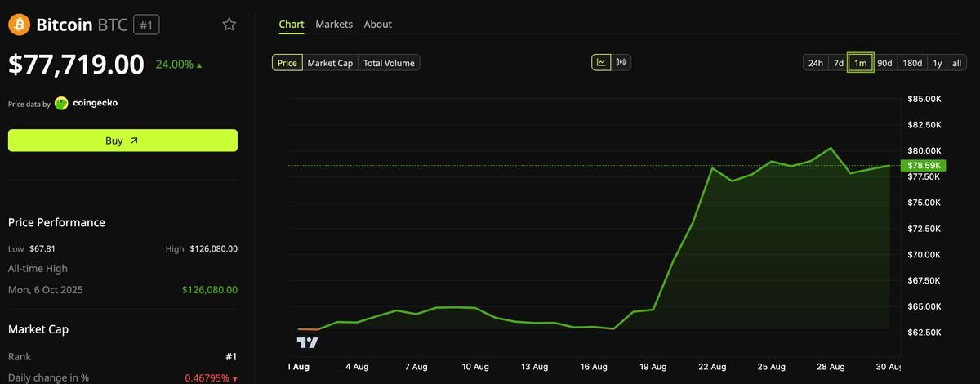This screenshot has width=980, height=384.
Task: Switch to the line chart view icon
Action: point(601,62)
